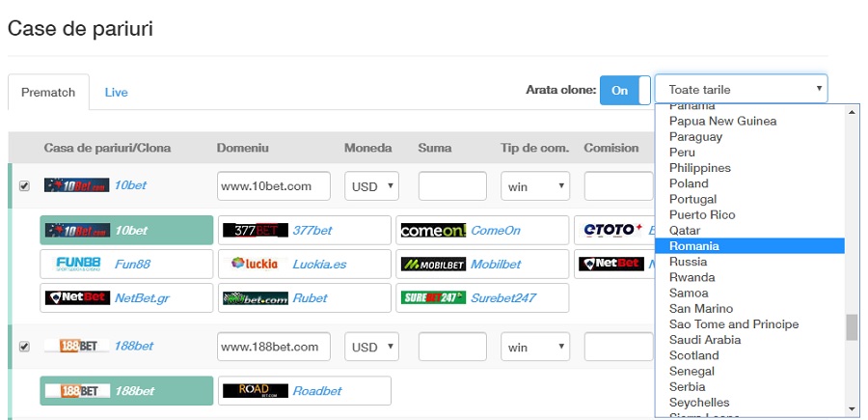Open the Fun88 clone link

[x=132, y=264]
